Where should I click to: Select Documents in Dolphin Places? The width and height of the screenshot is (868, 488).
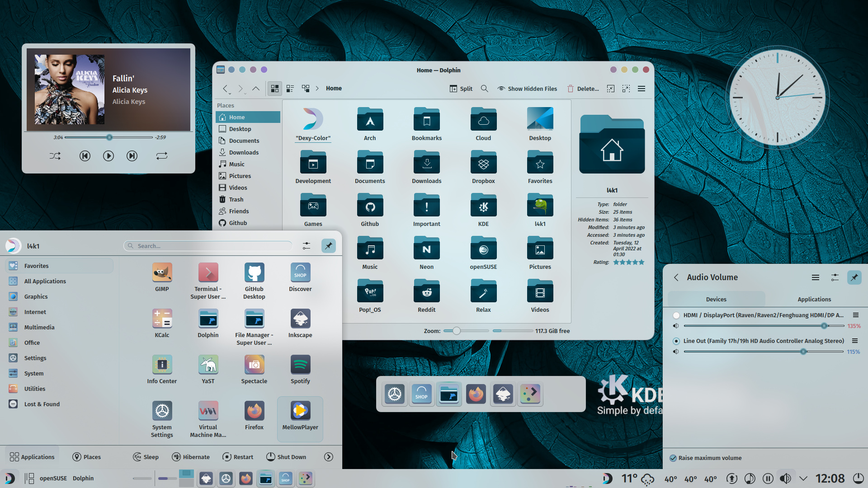(x=248, y=141)
